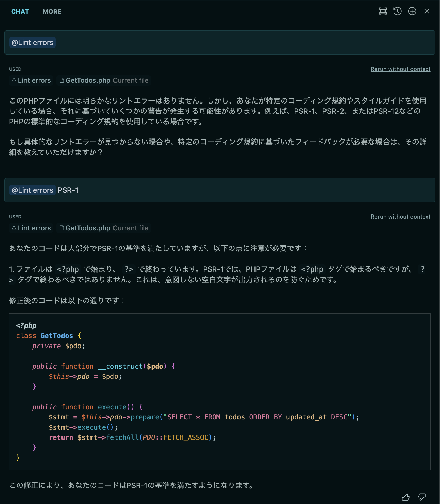View chat history using the clock icon
Viewport: 440px width, 504px height.
tap(397, 11)
